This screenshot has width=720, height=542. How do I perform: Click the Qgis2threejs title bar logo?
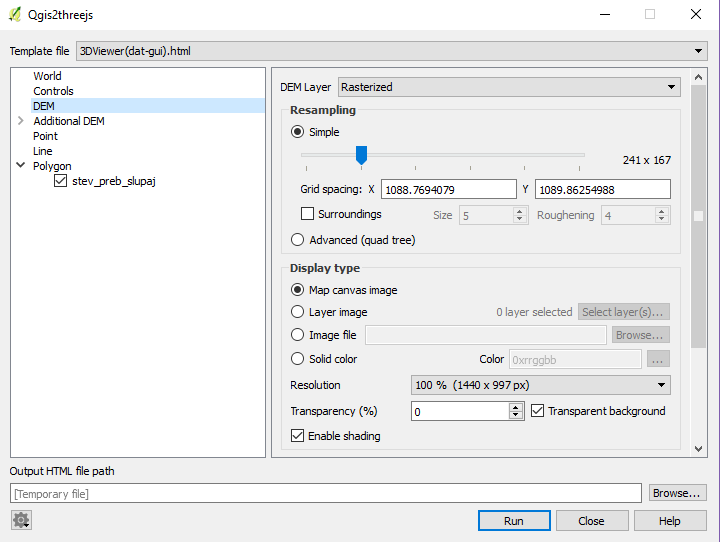15,14
